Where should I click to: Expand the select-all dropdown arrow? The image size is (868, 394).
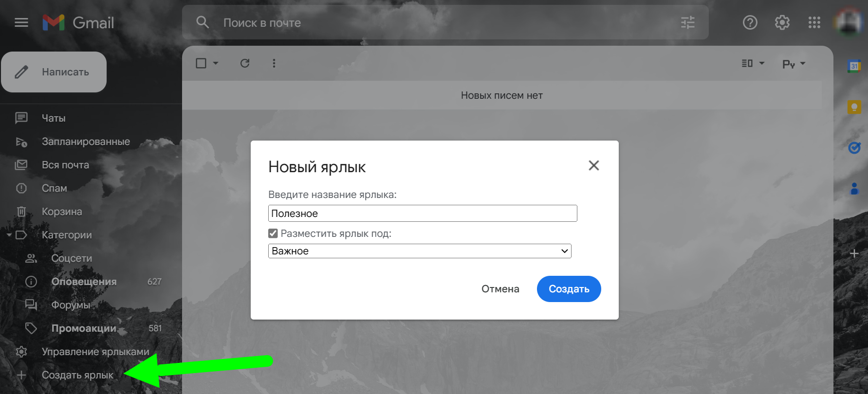point(216,63)
